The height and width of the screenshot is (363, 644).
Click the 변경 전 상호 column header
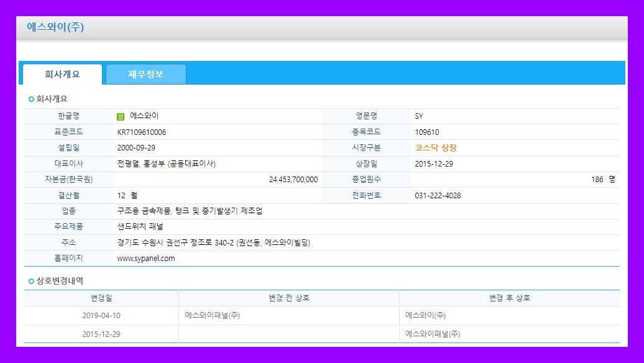[289, 298]
